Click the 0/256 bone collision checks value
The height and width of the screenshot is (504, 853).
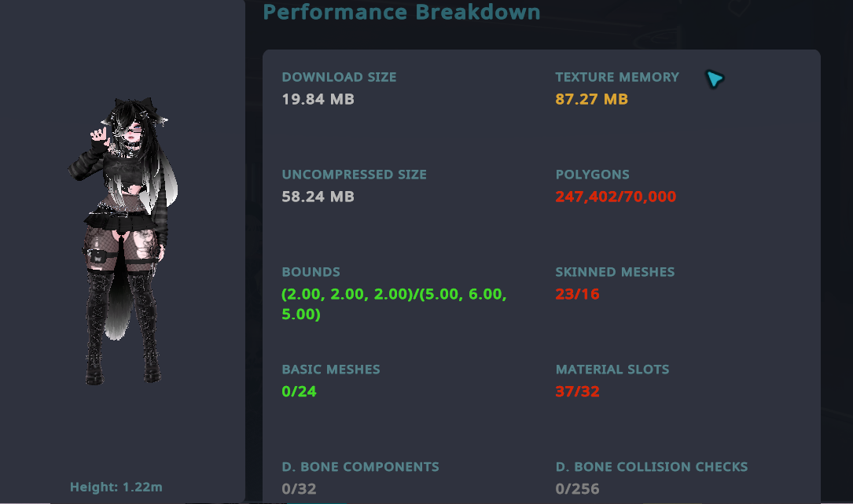pos(577,489)
